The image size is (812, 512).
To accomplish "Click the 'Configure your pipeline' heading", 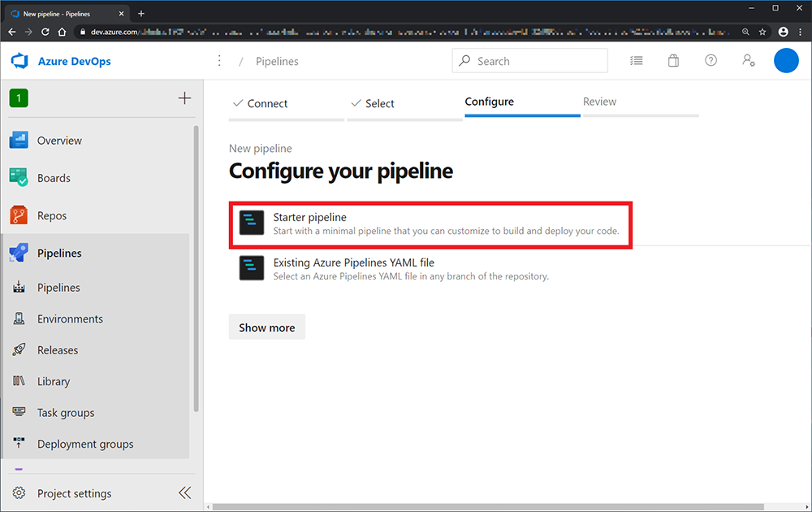I will pos(341,171).
